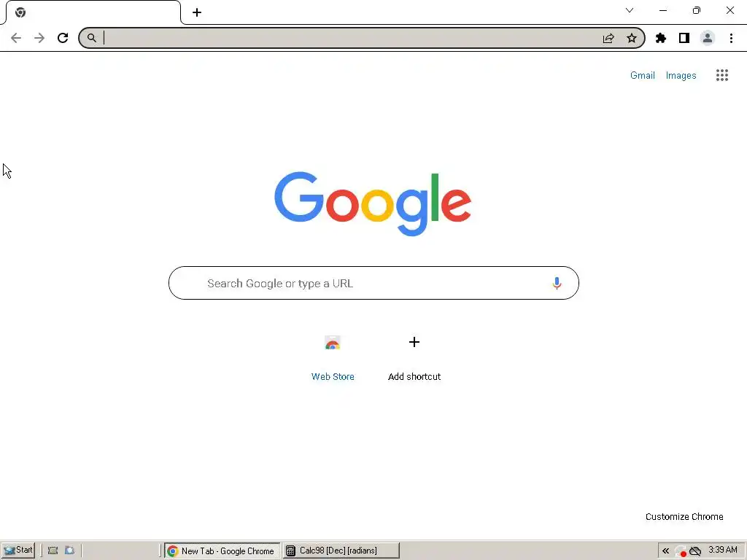The width and height of the screenshot is (747, 560).
Task: Click Customize Chrome button
Action: [x=684, y=517]
